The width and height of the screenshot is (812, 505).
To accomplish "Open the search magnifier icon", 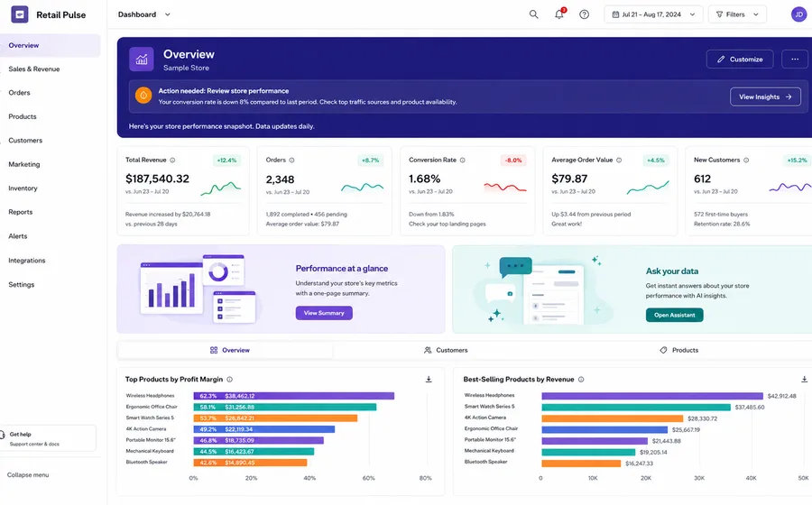I will point(533,14).
